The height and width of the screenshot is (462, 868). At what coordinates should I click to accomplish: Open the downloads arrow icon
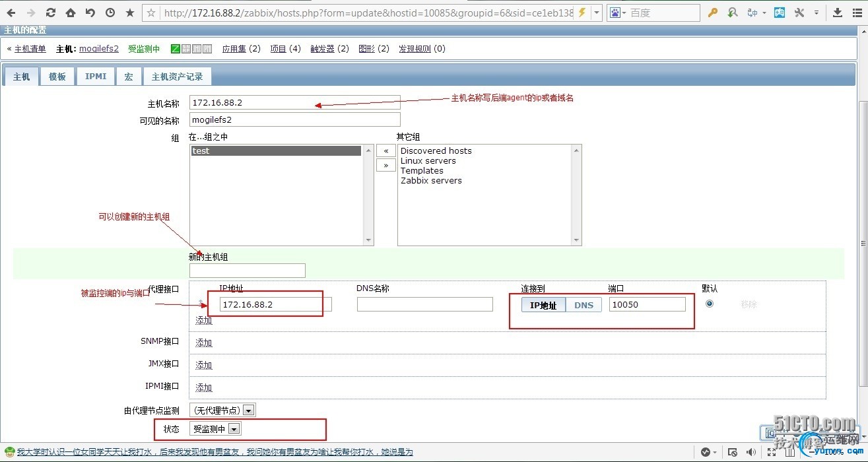pos(838,13)
